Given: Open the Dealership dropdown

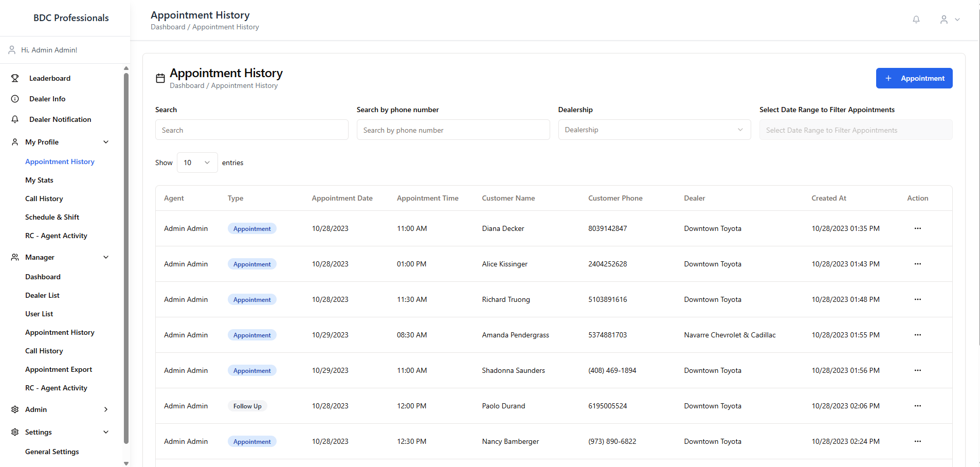Looking at the screenshot, I should coord(655,130).
